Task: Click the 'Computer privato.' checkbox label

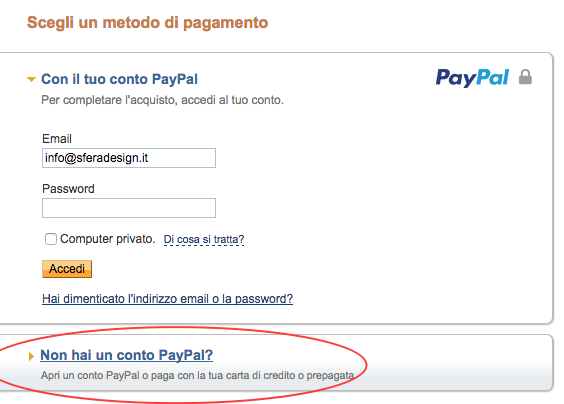Action: (x=108, y=239)
